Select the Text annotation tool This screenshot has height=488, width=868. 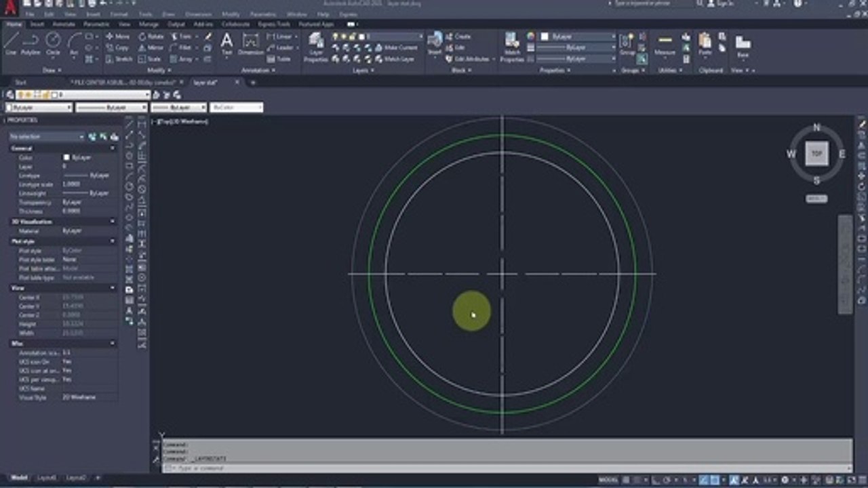226,43
